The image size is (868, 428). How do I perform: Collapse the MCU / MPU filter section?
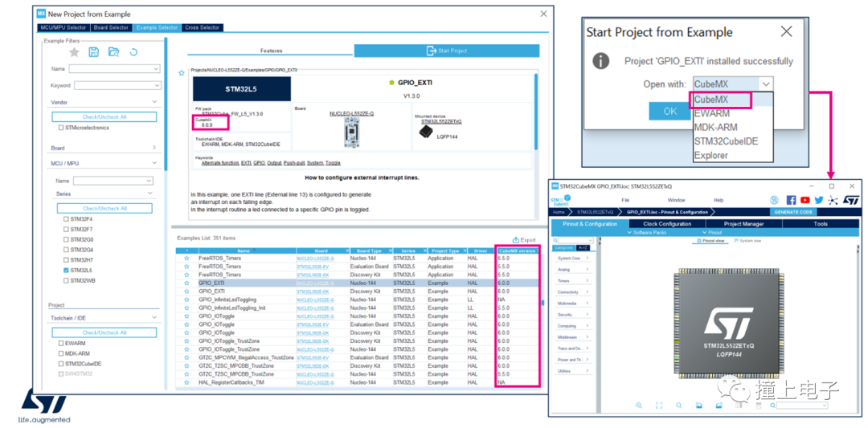point(154,163)
